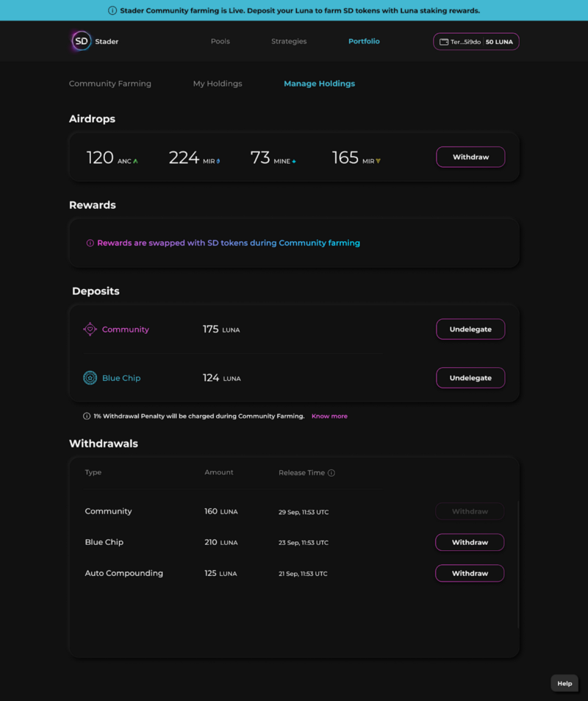Click the ANC token icon beside 120

pyautogui.click(x=135, y=161)
